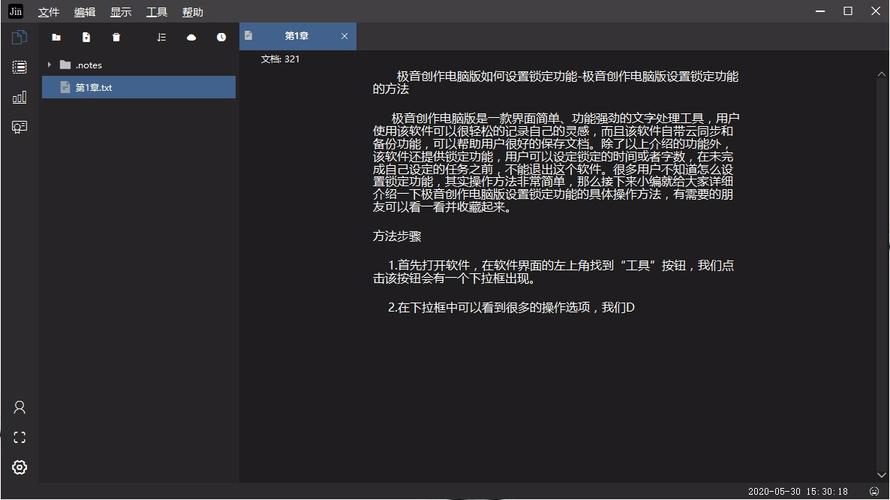Switch to the 第1章 tab
Image resolution: width=890 pixels, height=500 pixels.
(x=297, y=36)
